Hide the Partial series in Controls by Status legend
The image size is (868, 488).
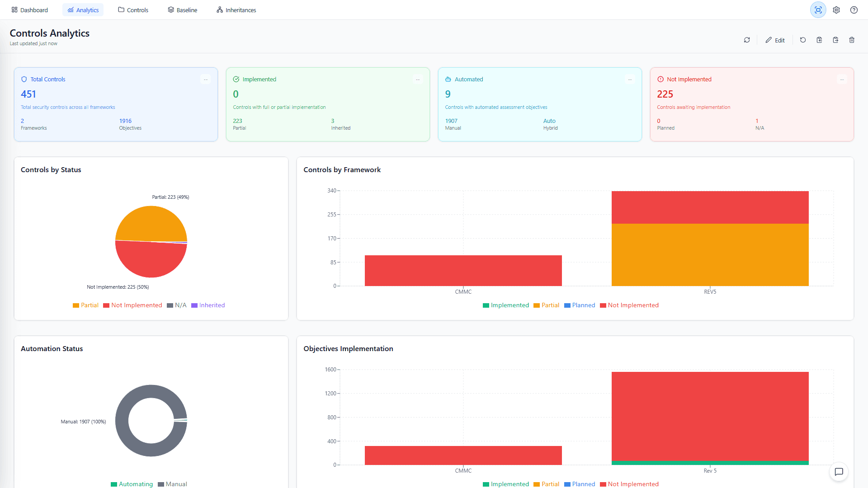click(x=85, y=305)
